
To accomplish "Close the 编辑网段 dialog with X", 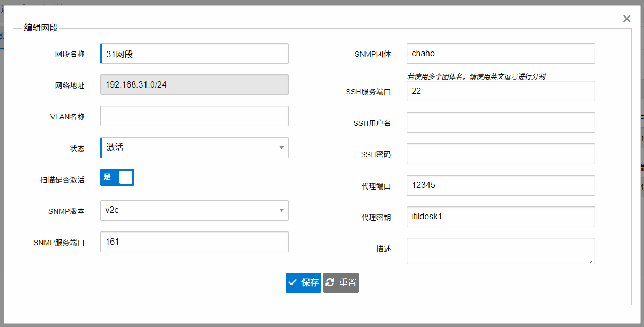I will pyautogui.click(x=626, y=19).
